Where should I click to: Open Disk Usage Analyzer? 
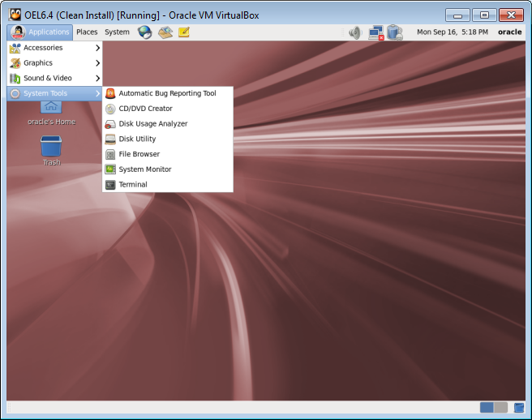pos(168,124)
